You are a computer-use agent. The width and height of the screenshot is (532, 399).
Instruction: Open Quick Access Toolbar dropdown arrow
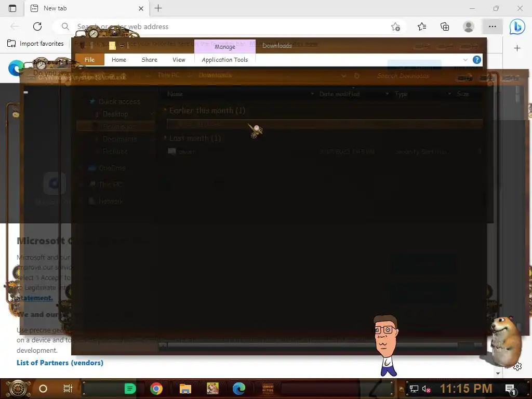click(x=122, y=46)
